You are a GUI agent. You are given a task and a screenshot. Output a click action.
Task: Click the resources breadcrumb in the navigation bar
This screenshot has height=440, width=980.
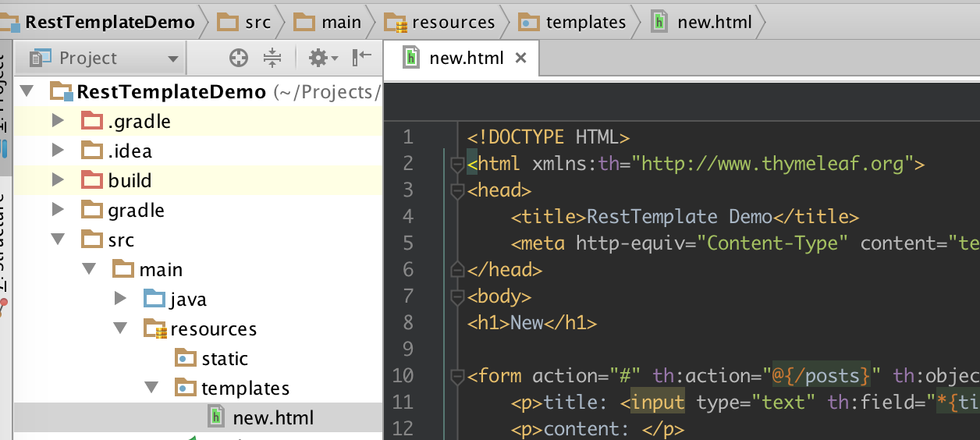click(440, 23)
